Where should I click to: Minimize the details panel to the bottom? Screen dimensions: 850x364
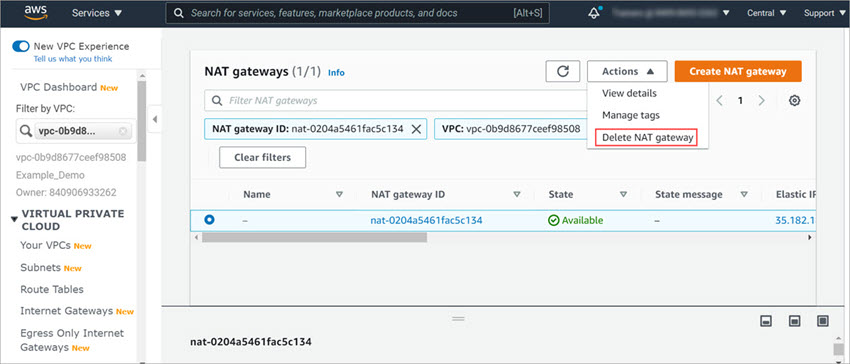(766, 321)
